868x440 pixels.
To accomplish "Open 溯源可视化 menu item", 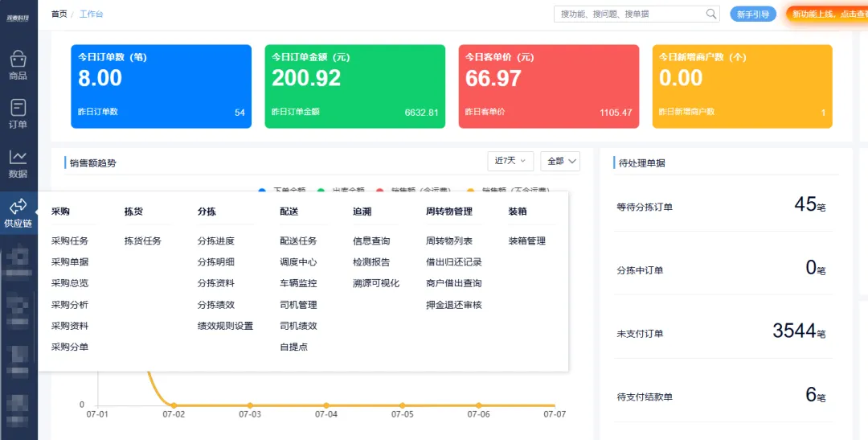I will [376, 283].
